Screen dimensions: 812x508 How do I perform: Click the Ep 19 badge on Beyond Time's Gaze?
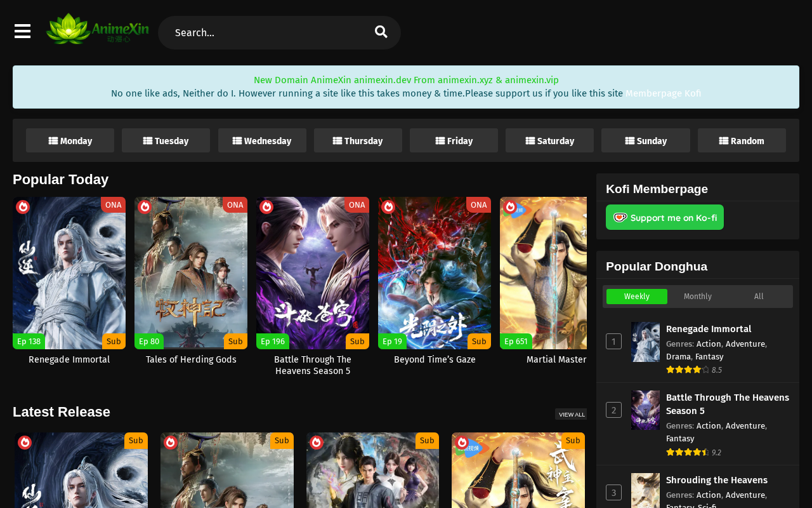392,342
